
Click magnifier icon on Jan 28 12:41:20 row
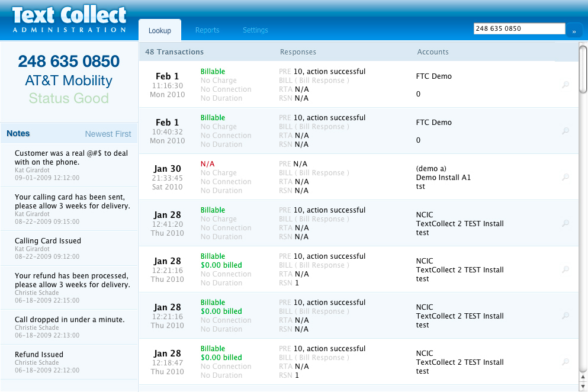pos(565,223)
